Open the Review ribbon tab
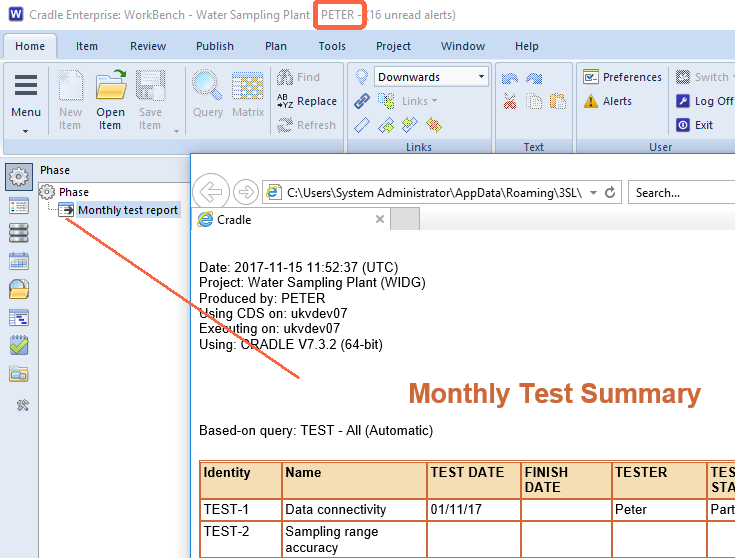Viewport: 735px width, 558px height. [148, 46]
